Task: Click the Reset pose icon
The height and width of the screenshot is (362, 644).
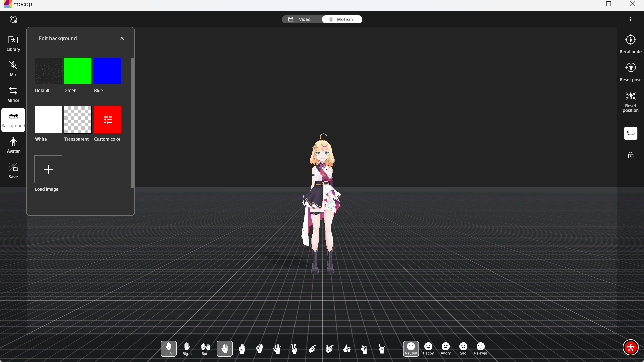Action: [630, 72]
